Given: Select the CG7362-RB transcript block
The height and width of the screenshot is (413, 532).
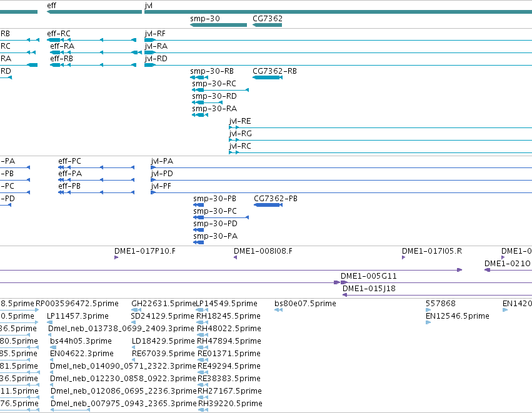Looking at the screenshot, I should click(268, 77).
